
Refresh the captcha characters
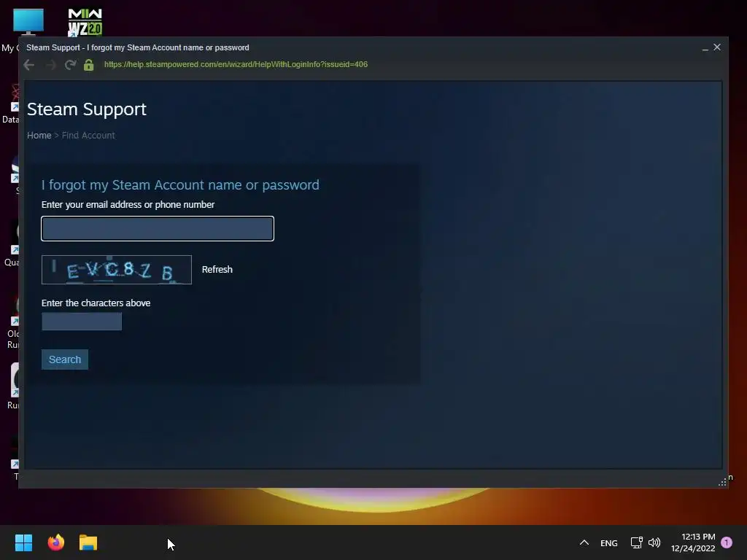[x=217, y=270]
